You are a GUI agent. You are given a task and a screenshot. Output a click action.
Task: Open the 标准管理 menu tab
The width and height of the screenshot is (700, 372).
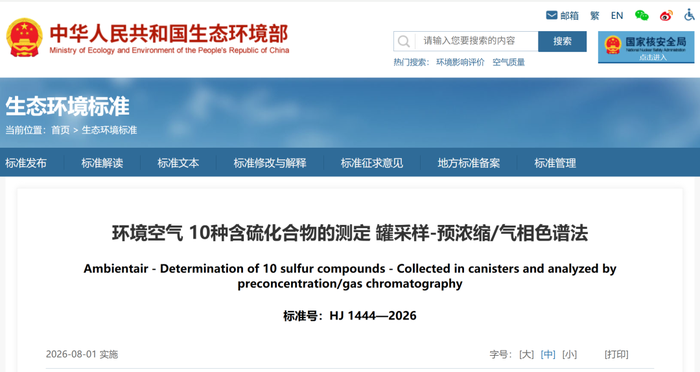[555, 163]
